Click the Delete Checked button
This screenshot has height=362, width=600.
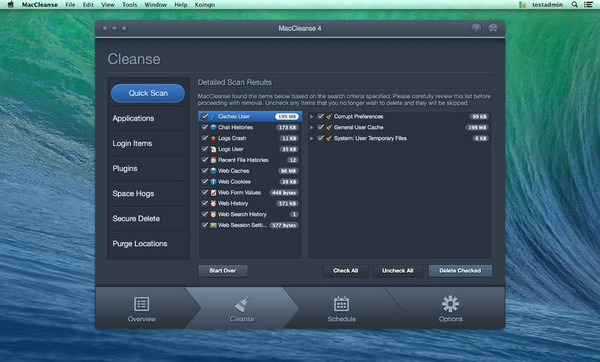(x=460, y=271)
